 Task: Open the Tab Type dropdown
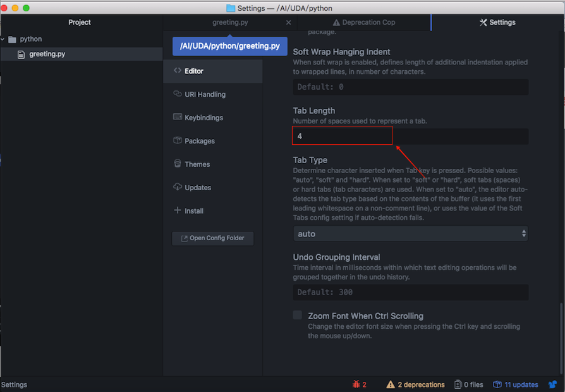(x=410, y=234)
